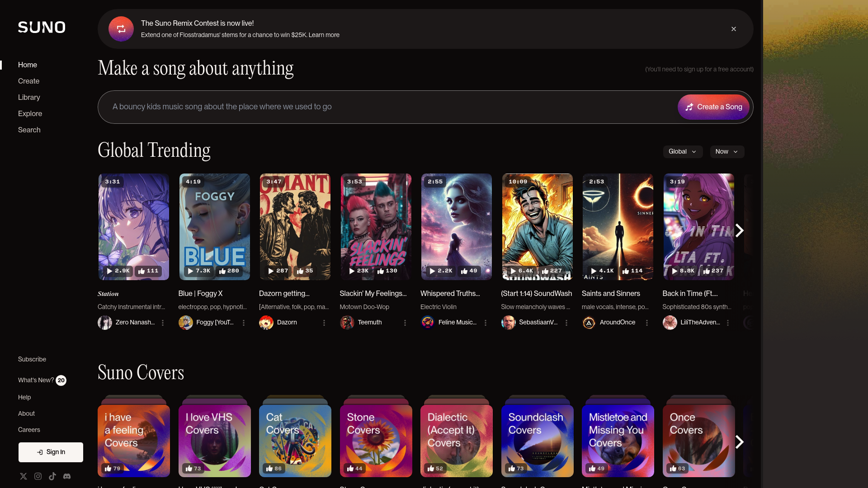
Task: Open options menu for Dazorn song
Action: click(x=324, y=323)
